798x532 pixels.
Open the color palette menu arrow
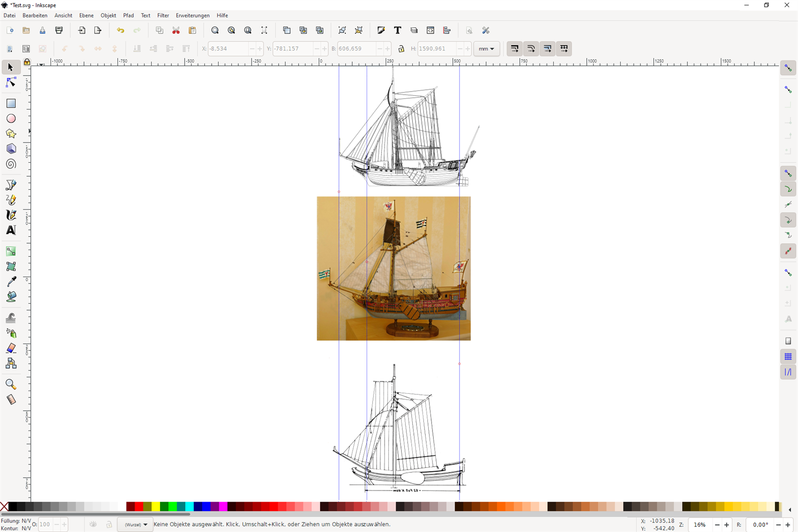[789, 510]
